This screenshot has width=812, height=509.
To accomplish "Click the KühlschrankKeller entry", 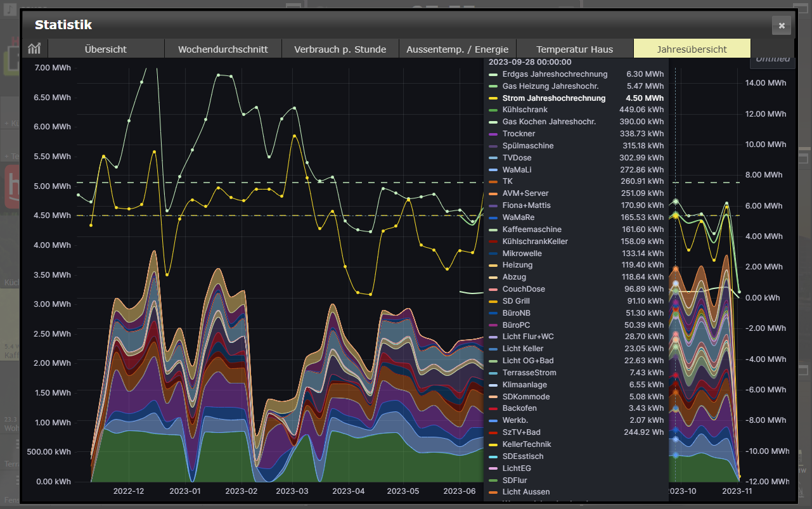I will [x=576, y=242].
